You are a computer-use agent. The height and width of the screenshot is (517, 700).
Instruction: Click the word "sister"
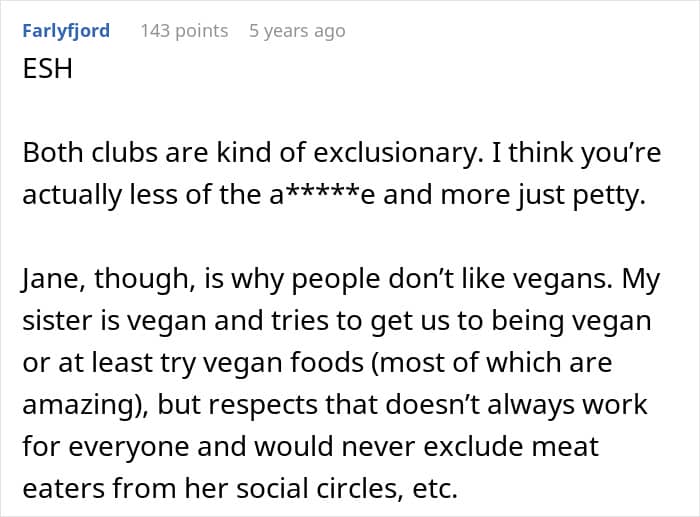click(x=55, y=322)
